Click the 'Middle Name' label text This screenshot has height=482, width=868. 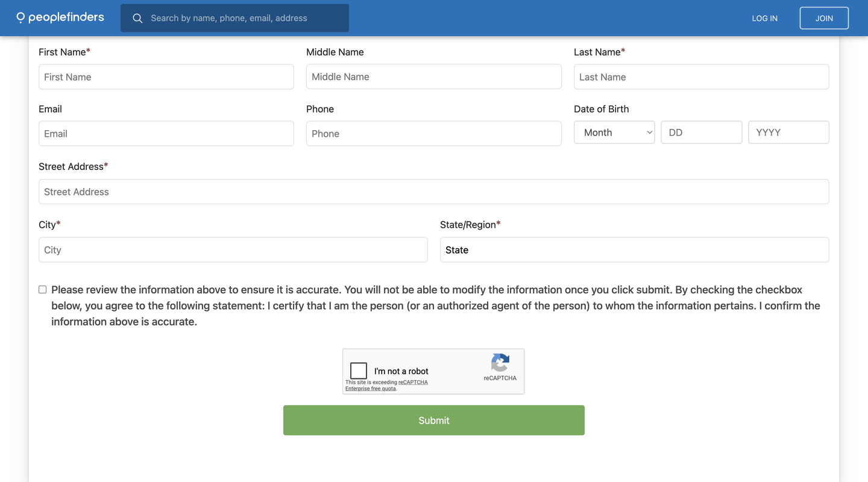tap(335, 52)
